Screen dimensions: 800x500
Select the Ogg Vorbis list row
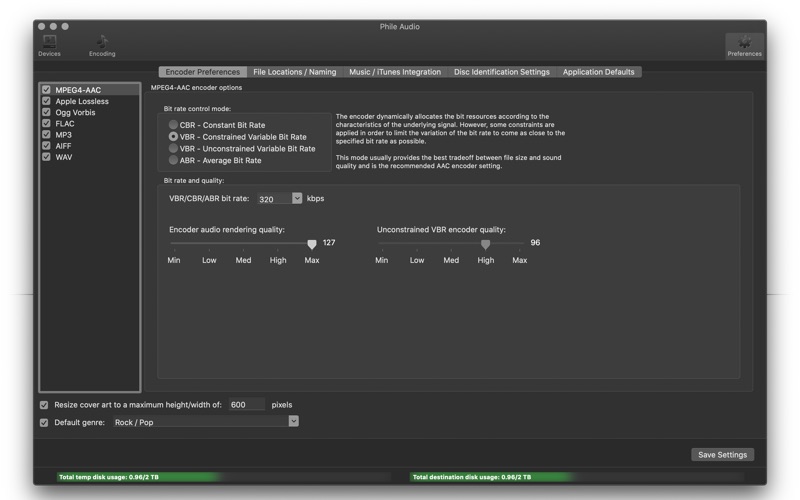[90, 112]
